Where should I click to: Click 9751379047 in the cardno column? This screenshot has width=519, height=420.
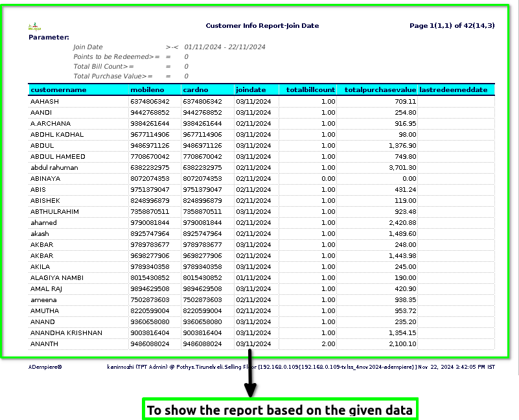[203, 189]
